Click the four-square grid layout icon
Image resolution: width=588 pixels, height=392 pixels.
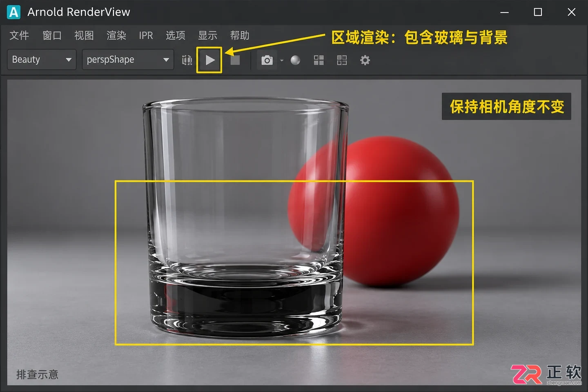(318, 60)
